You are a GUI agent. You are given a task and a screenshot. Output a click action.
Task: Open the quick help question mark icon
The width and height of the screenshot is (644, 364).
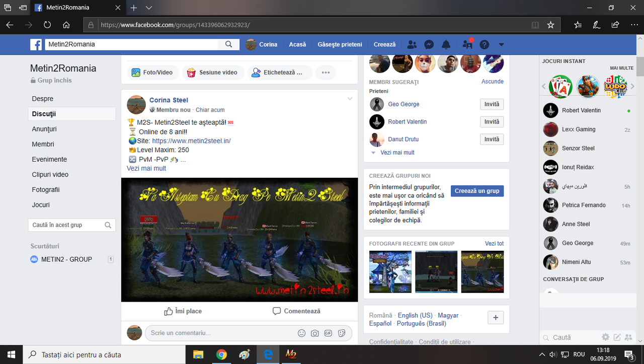[485, 44]
